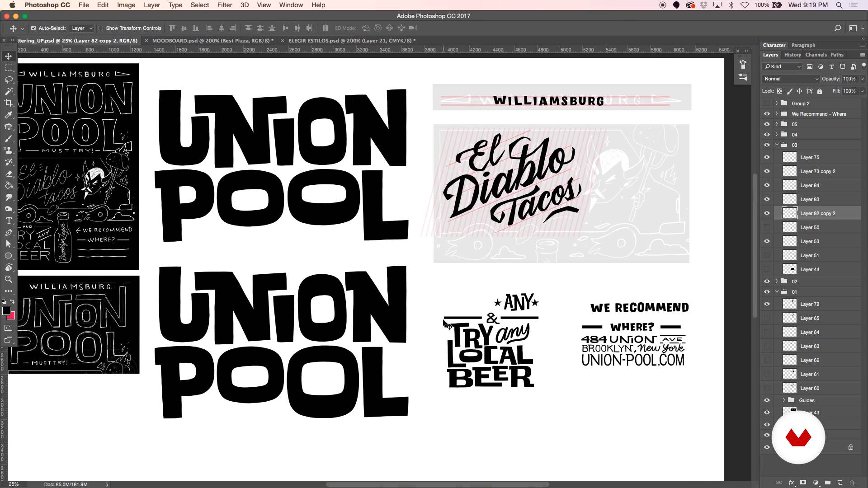Hide Layer 75 visibility eye
Viewport: 868px width, 488px height.
[767, 157]
